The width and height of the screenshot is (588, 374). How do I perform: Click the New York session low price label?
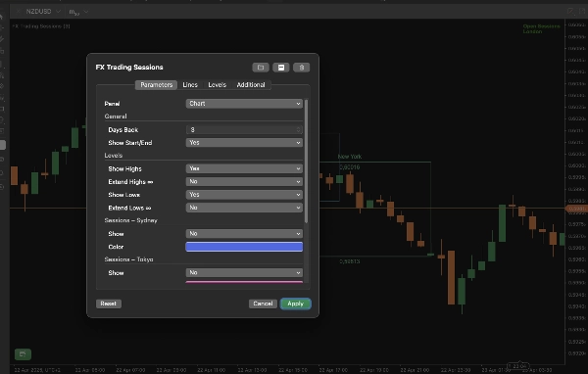tap(350, 261)
